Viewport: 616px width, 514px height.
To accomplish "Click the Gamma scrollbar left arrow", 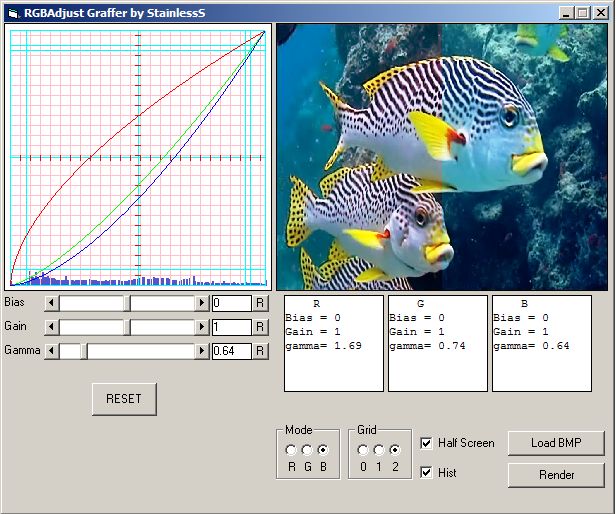I will point(51,351).
